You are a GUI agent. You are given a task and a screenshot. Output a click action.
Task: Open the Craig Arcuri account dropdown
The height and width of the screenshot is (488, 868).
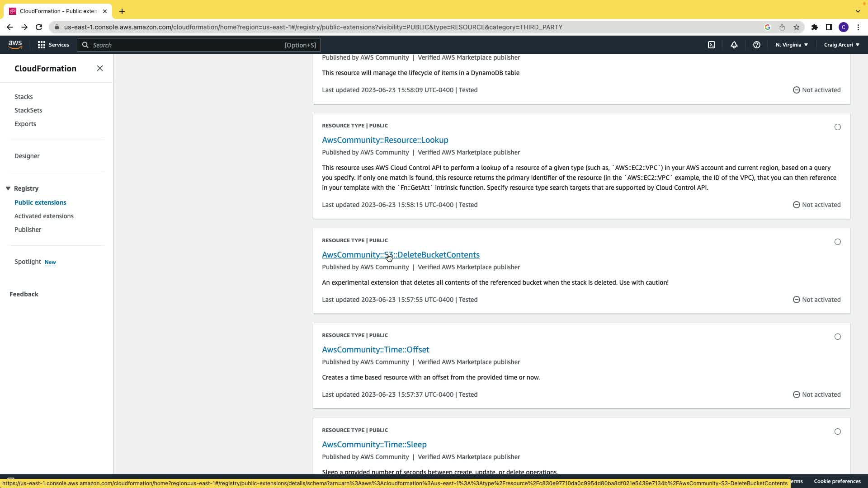(x=841, y=45)
